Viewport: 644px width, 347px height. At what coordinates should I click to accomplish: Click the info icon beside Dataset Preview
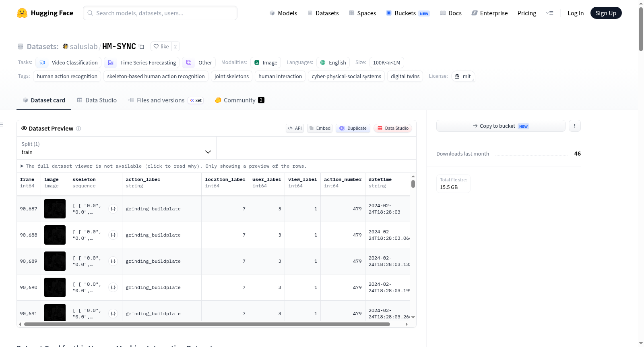tap(78, 129)
